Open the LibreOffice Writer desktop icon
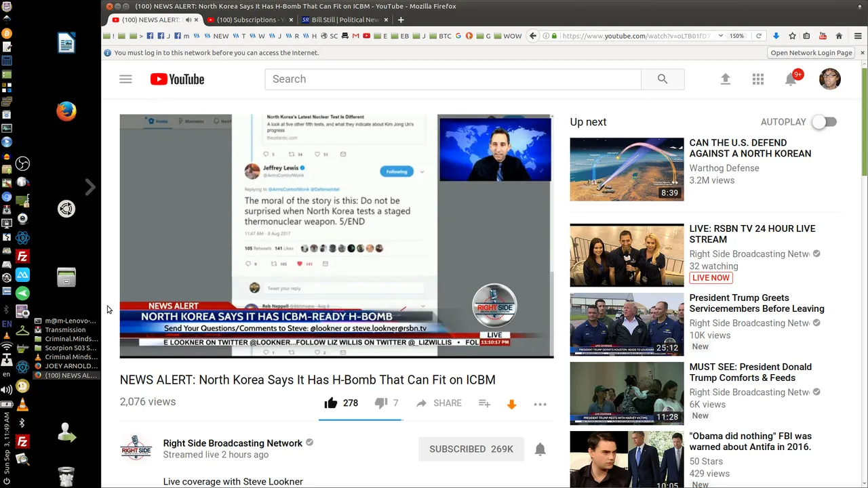 (66, 43)
